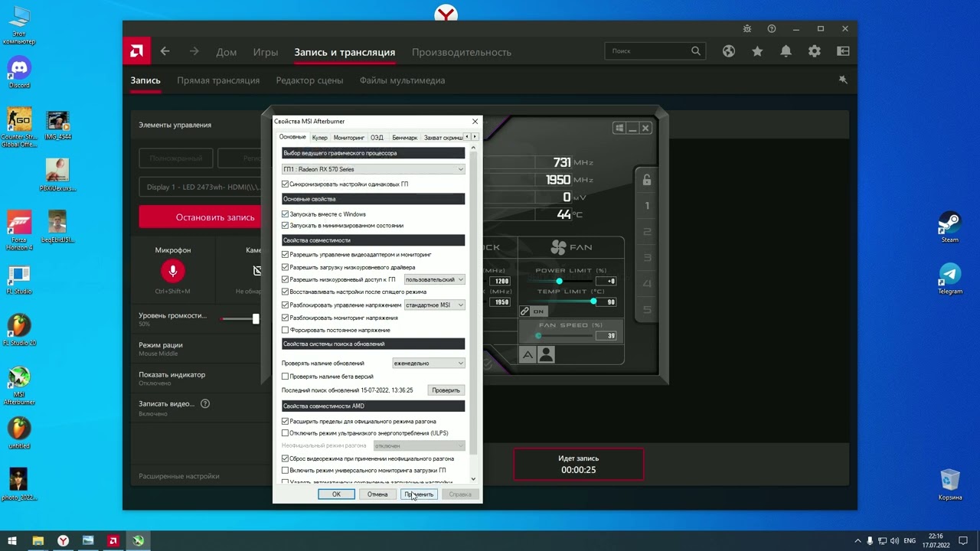Uncheck Разблокировать мониторинг напряжения
The image size is (980, 551).
[286, 318]
